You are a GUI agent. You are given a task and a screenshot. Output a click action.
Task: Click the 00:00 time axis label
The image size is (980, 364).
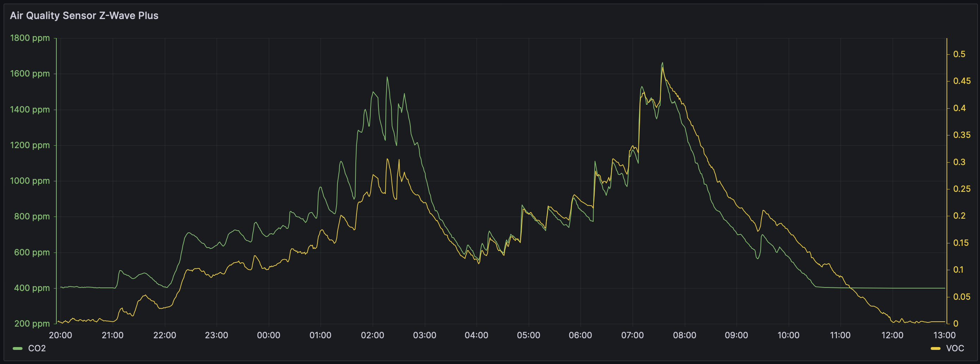pyautogui.click(x=268, y=335)
